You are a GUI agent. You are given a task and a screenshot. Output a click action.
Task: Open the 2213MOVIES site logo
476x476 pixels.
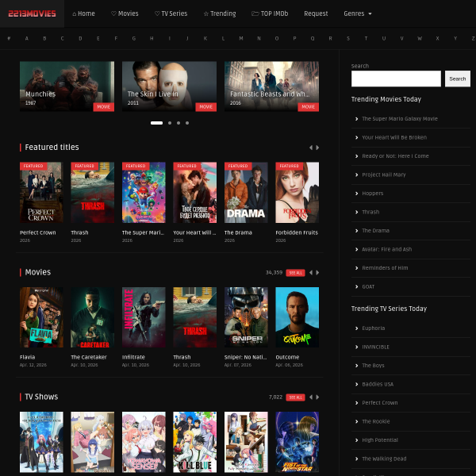[x=32, y=13]
